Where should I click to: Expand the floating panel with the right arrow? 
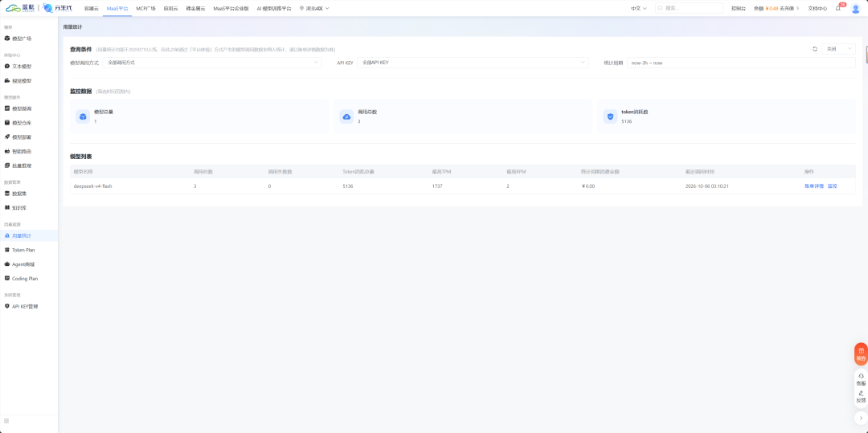pos(861,418)
